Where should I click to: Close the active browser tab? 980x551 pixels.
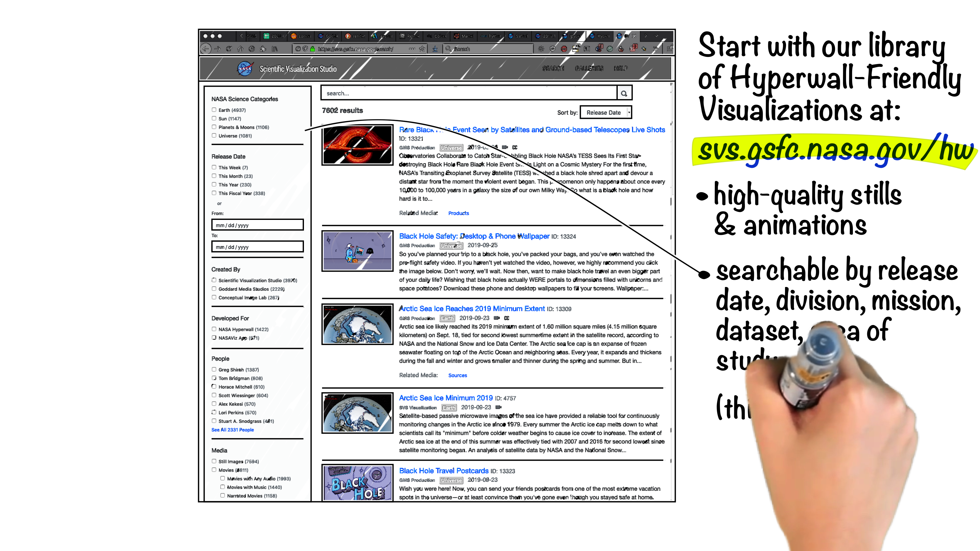[x=634, y=36]
